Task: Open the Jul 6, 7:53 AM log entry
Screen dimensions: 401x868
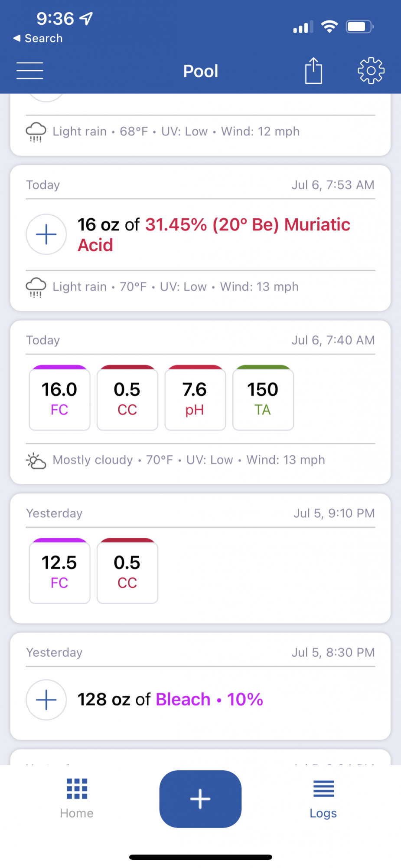Action: [x=201, y=238]
